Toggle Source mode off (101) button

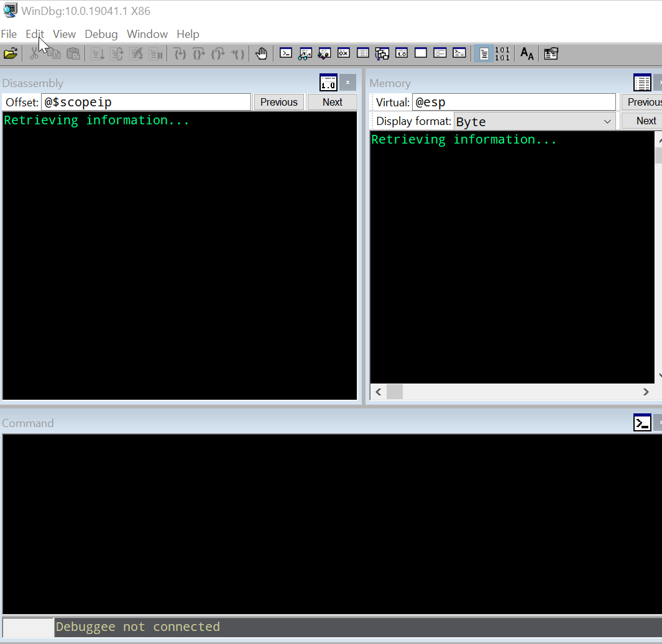(502, 53)
